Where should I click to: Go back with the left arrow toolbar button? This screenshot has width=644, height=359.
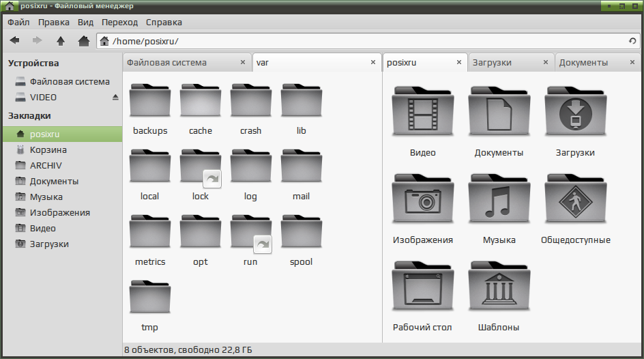point(15,40)
